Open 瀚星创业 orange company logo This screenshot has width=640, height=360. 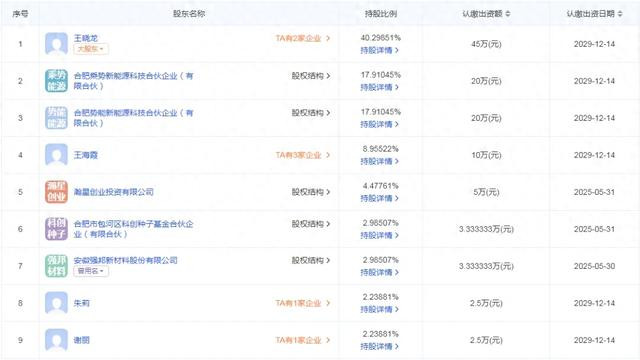pos(56,192)
